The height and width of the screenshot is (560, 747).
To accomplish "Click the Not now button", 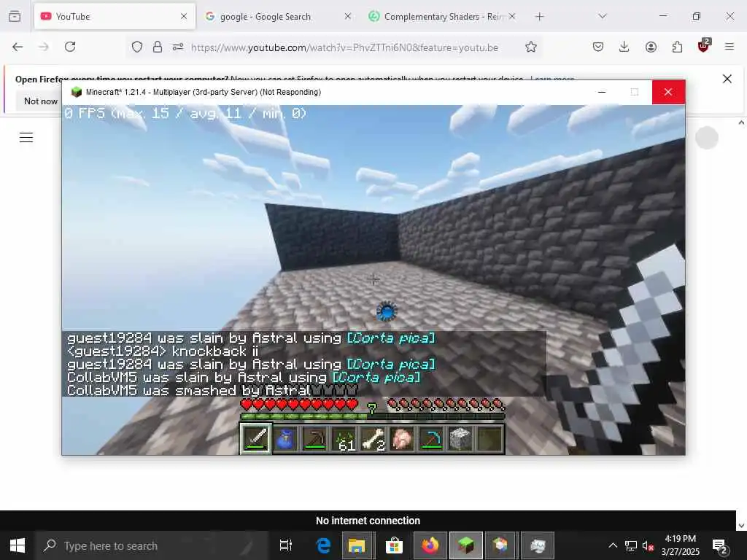I will pyautogui.click(x=41, y=101).
